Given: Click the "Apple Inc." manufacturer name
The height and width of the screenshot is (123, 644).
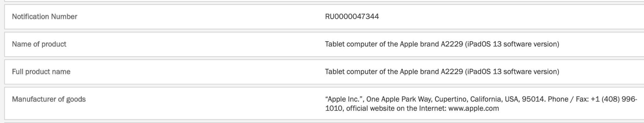Looking at the screenshot, I should tap(345, 99).
